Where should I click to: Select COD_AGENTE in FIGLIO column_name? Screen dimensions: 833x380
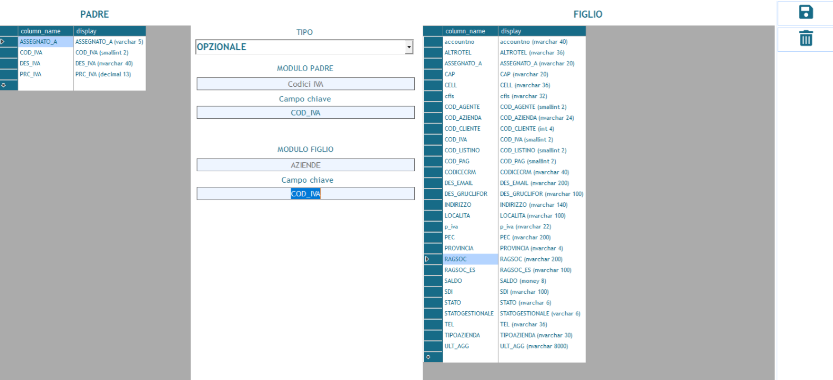pyautogui.click(x=471, y=107)
